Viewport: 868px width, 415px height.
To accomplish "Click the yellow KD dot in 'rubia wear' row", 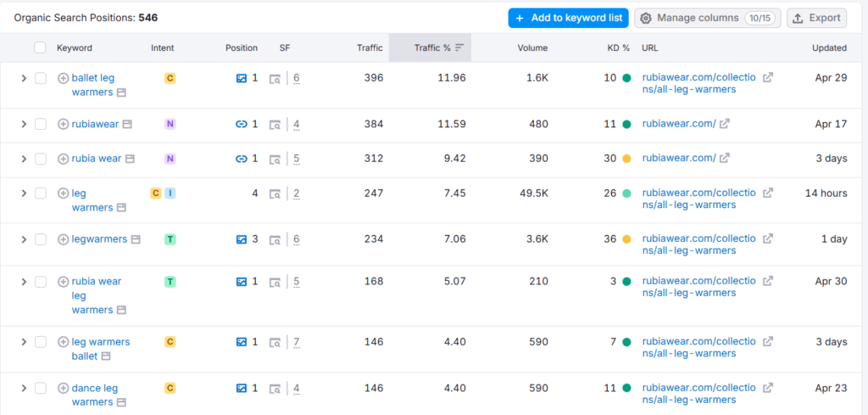I will point(626,159).
